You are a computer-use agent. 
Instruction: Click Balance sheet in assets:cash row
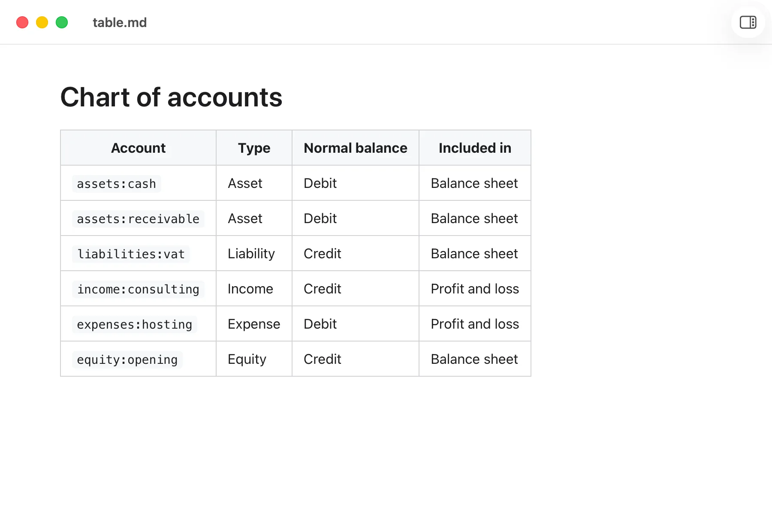[474, 183]
